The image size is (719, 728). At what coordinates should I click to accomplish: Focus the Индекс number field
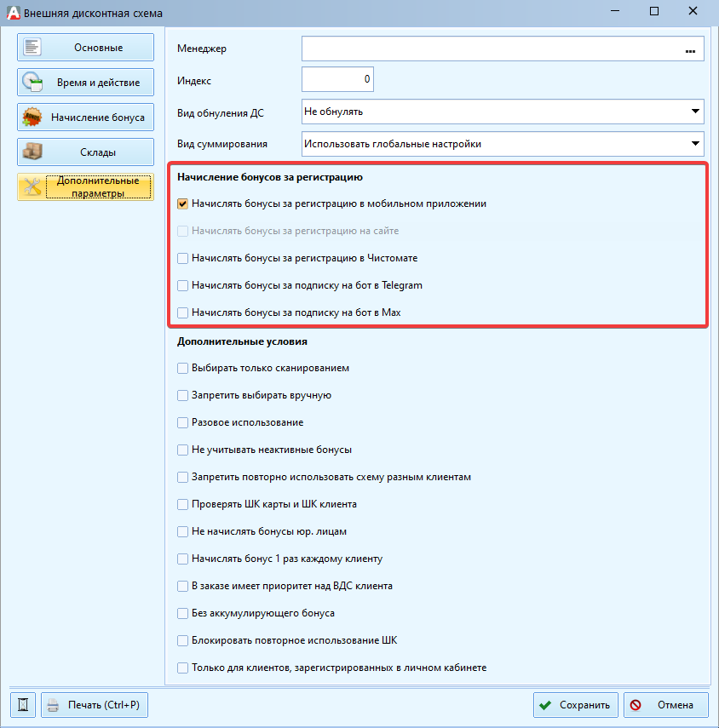click(x=337, y=79)
